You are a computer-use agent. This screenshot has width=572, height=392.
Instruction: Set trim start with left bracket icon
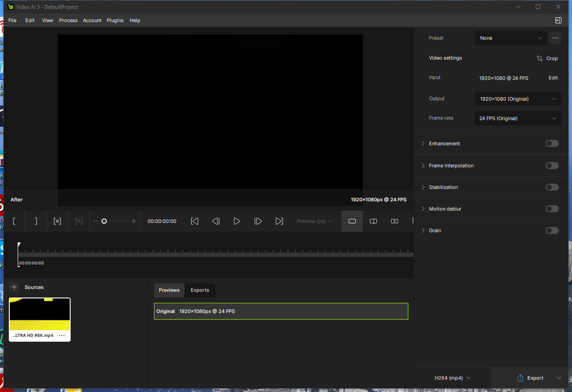[x=15, y=221]
